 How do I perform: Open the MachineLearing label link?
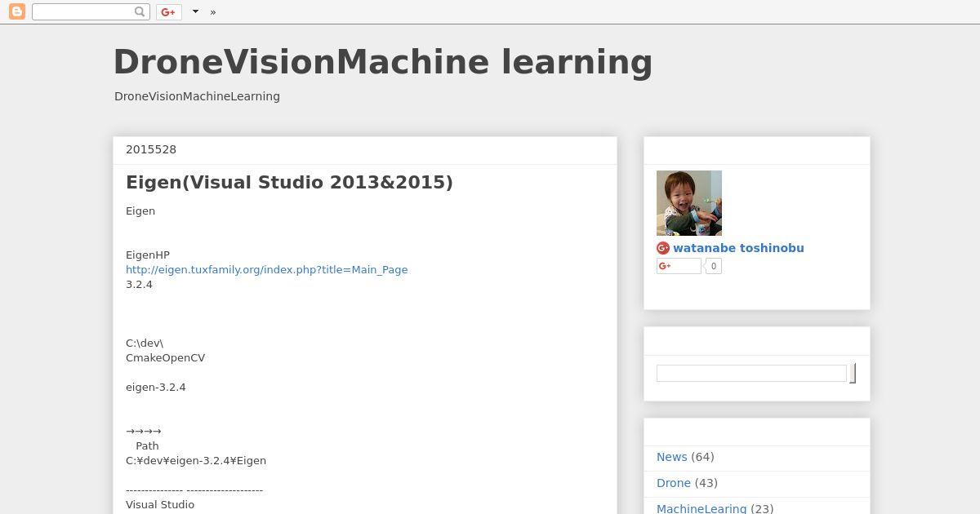(x=702, y=508)
